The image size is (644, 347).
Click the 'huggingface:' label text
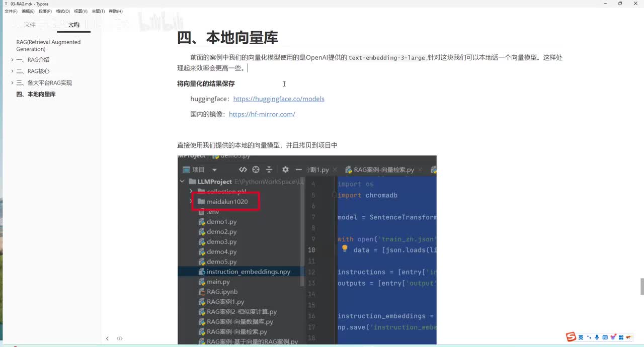[x=210, y=99]
